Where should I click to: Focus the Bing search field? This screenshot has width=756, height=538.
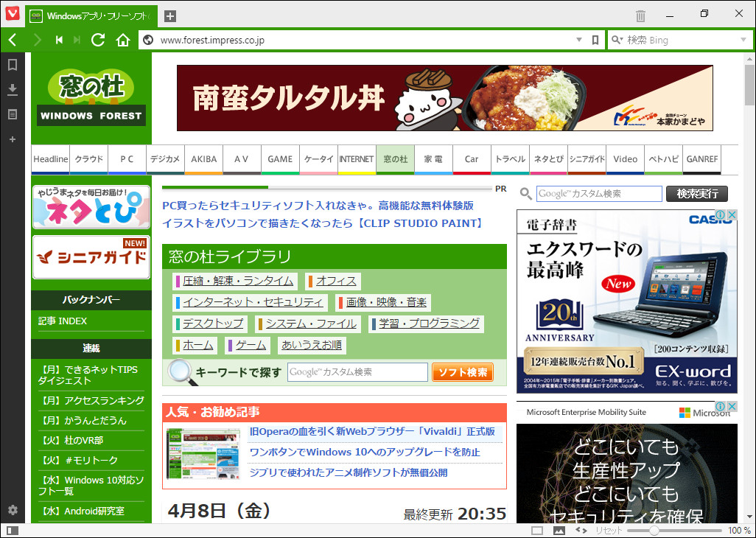tap(682, 40)
